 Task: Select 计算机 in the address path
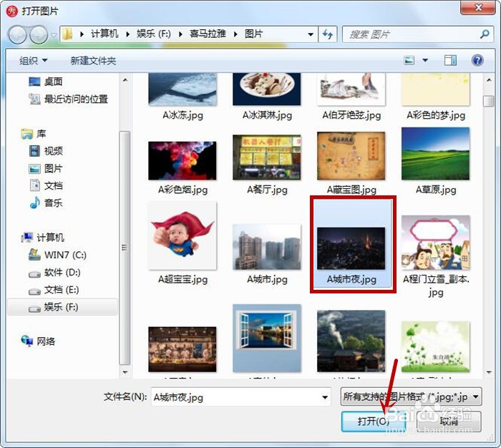(104, 34)
